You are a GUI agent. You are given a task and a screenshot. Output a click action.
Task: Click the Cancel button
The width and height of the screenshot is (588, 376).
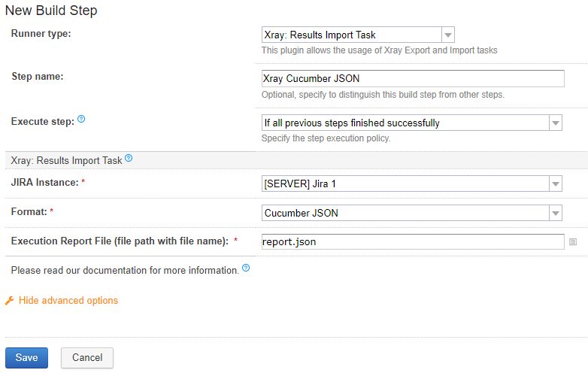[87, 358]
